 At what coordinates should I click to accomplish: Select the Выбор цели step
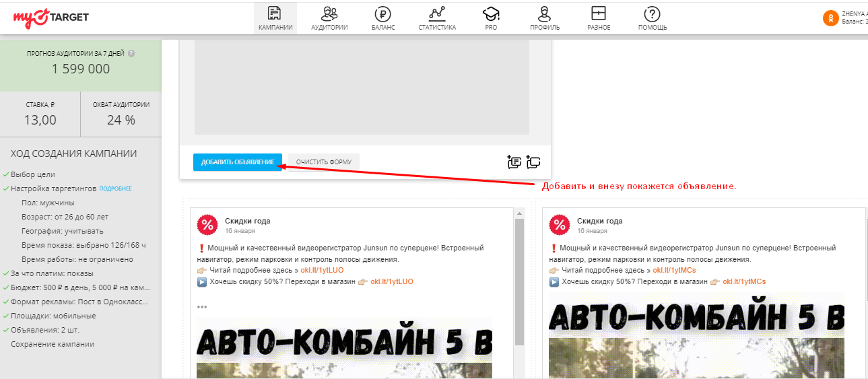(x=33, y=174)
